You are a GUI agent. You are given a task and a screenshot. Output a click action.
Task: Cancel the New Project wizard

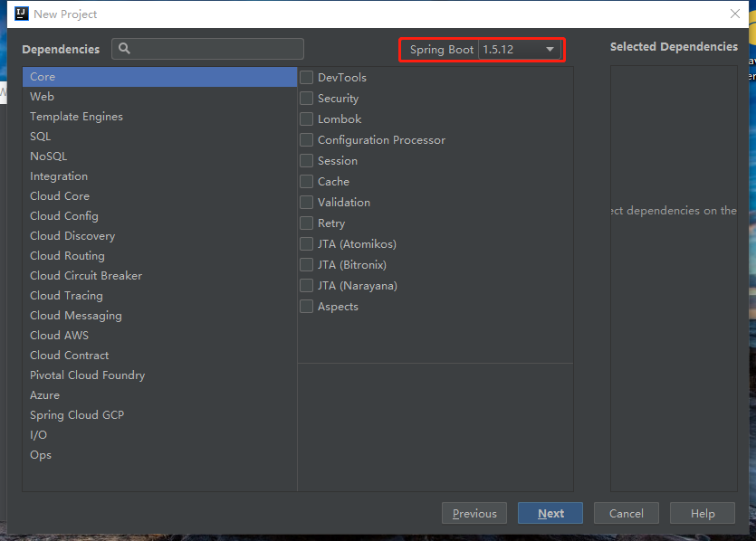[x=627, y=513]
